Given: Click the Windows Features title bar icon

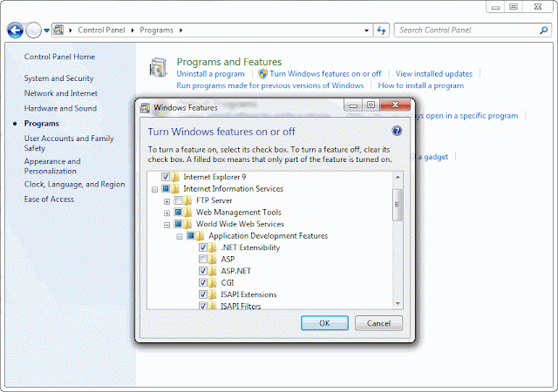Looking at the screenshot, I should (x=145, y=108).
